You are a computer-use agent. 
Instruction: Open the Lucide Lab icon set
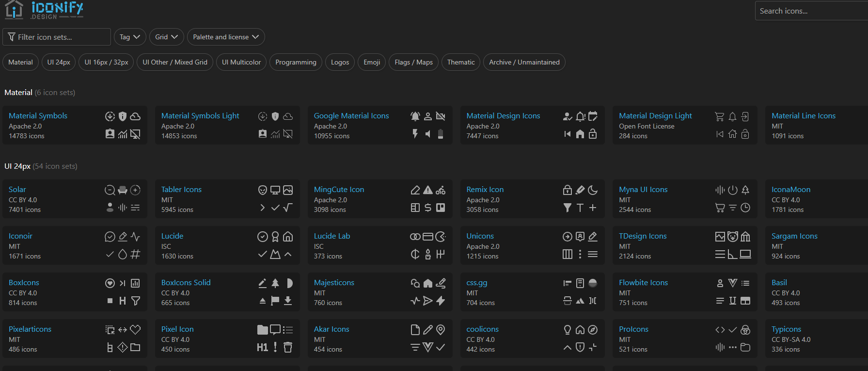[x=332, y=236]
